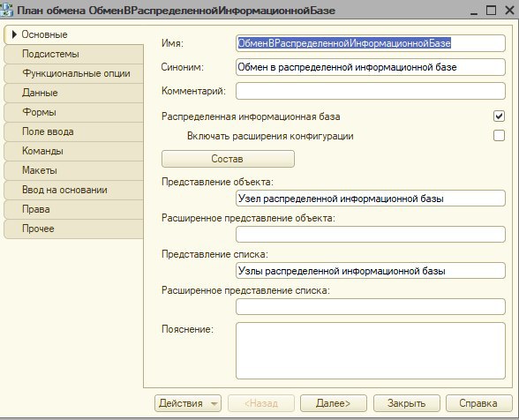Click the 'Пояснение:' label

pos(187,329)
